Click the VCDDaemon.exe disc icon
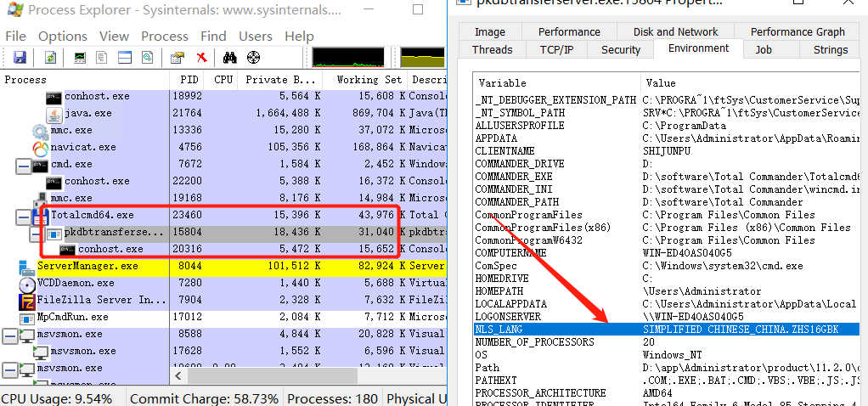Screen dimensions: 868x406 pos(27,284)
